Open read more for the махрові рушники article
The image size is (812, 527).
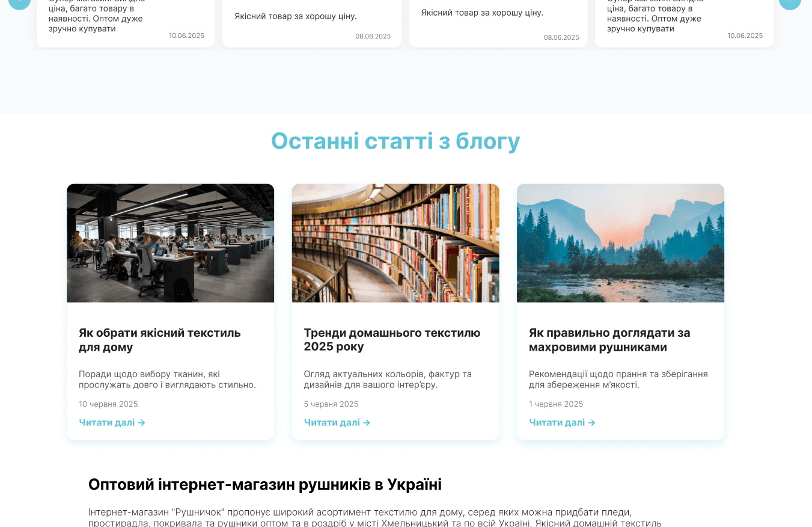pyautogui.click(x=557, y=422)
